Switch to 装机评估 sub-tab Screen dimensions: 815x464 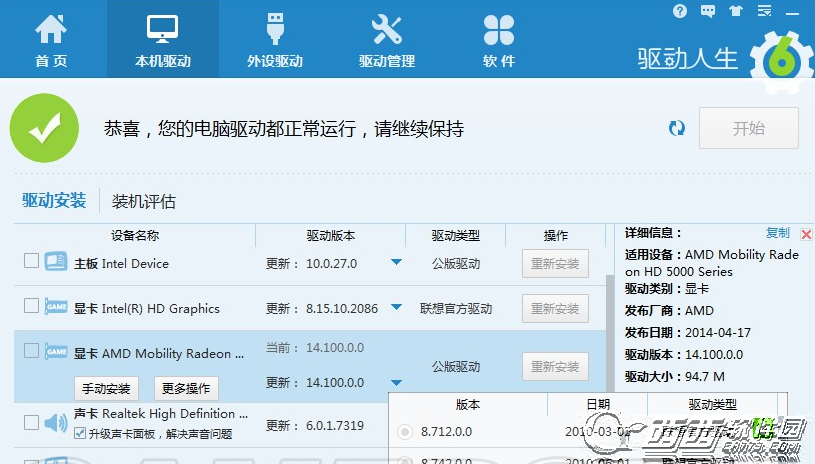point(143,202)
